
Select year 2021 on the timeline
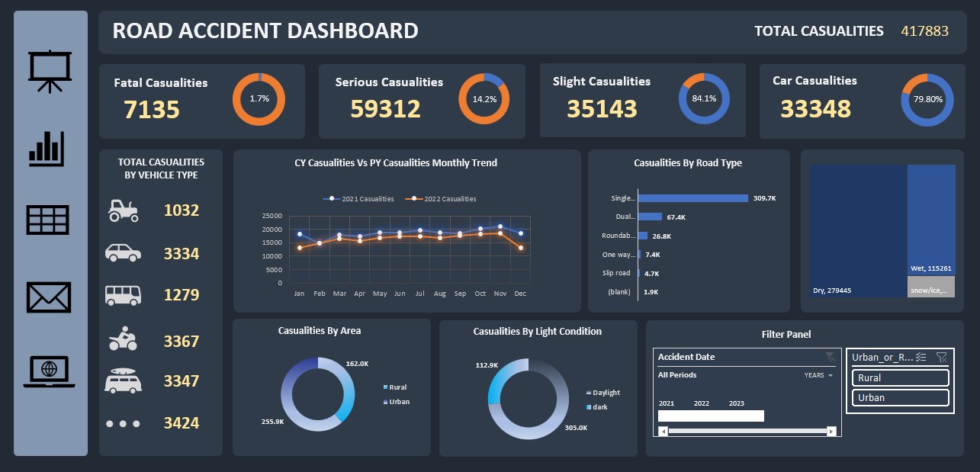[x=667, y=403]
